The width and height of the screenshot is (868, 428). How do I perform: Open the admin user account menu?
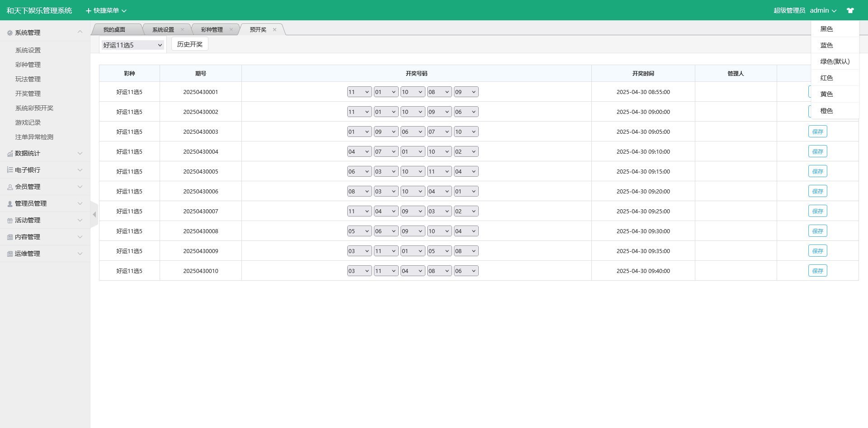pyautogui.click(x=822, y=10)
